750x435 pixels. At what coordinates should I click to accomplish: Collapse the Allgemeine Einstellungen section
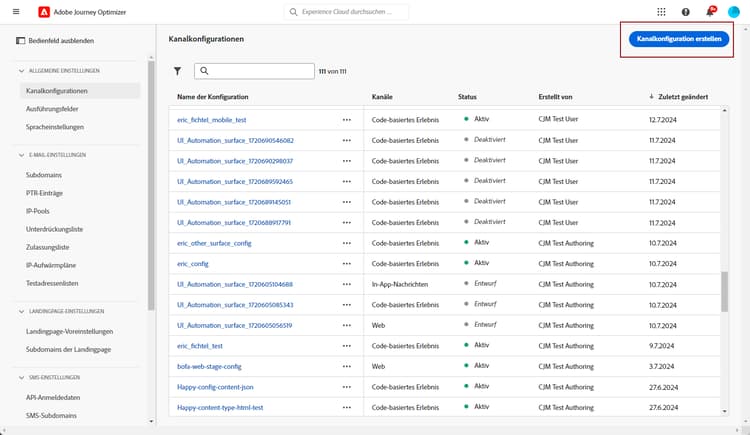pos(20,71)
